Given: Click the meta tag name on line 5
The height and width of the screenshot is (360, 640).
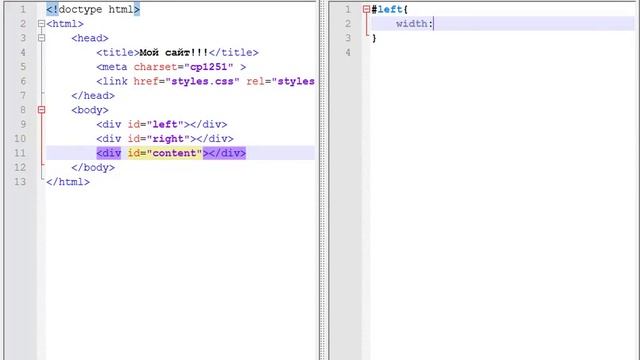Looking at the screenshot, I should click(x=115, y=67).
